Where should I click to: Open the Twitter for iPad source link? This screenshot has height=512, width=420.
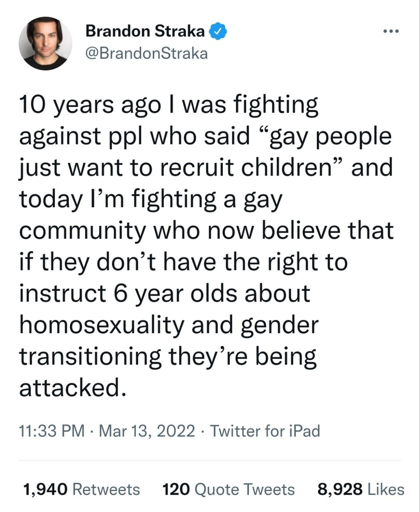point(265,431)
